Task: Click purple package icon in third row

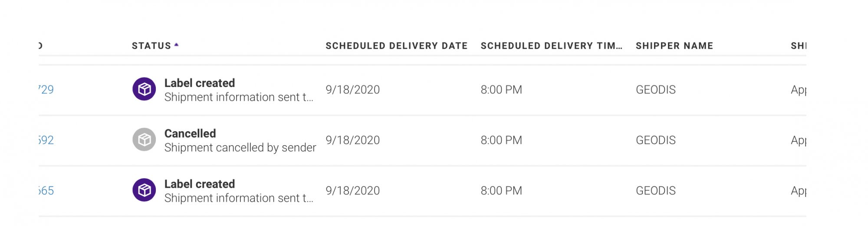Action: tap(144, 190)
